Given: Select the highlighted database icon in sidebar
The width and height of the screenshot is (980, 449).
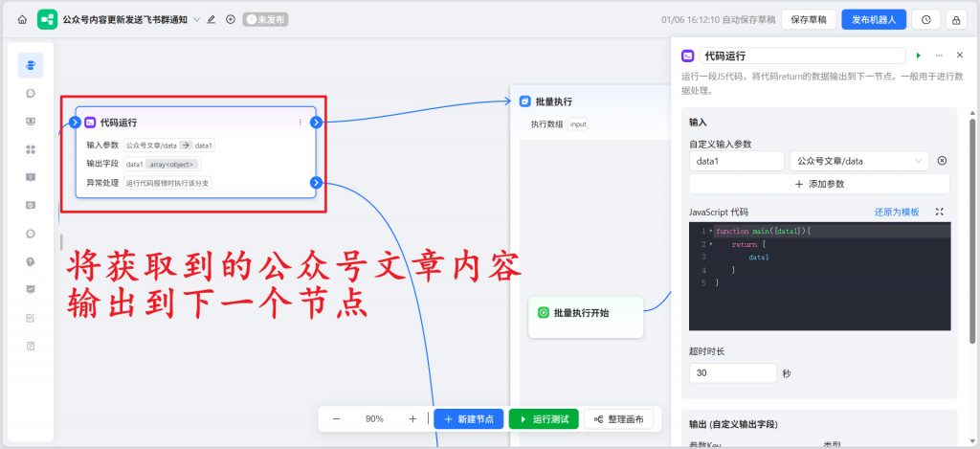Looking at the screenshot, I should tap(31, 65).
